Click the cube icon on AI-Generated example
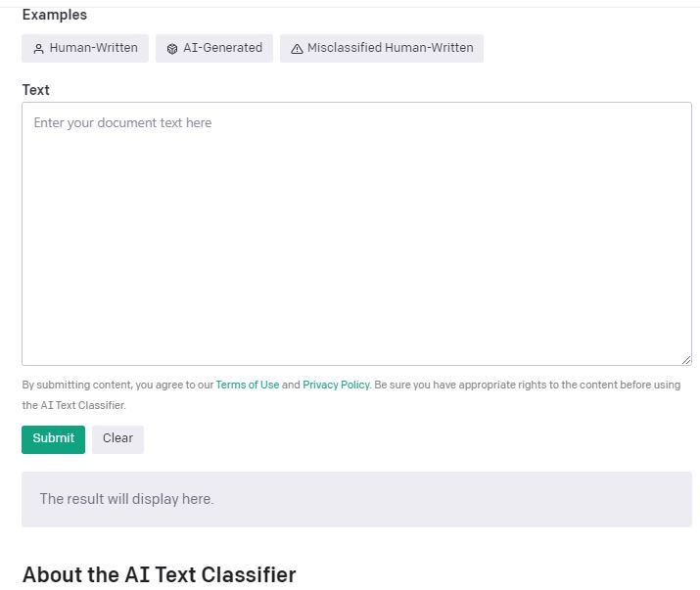The width and height of the screenshot is (700, 590). [x=172, y=49]
